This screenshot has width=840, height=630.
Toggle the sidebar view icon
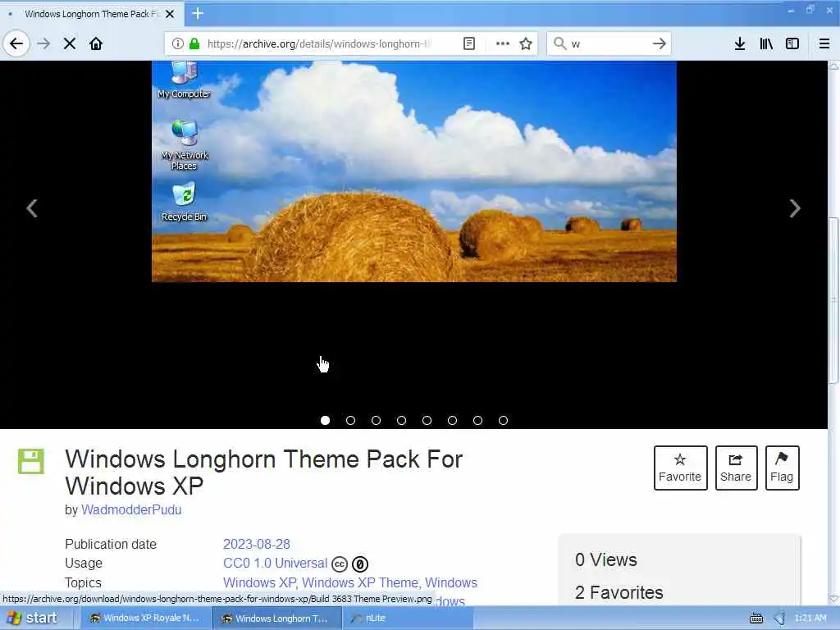792,43
